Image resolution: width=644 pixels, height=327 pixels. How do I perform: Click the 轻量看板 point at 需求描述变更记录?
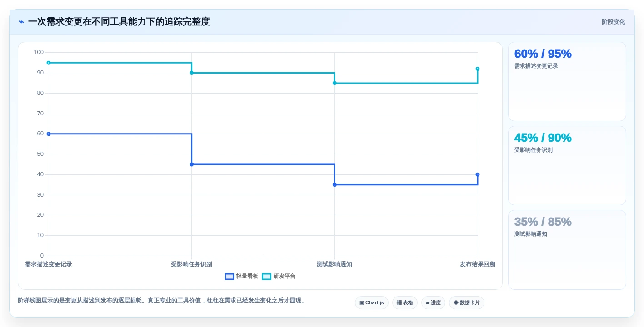(49, 134)
